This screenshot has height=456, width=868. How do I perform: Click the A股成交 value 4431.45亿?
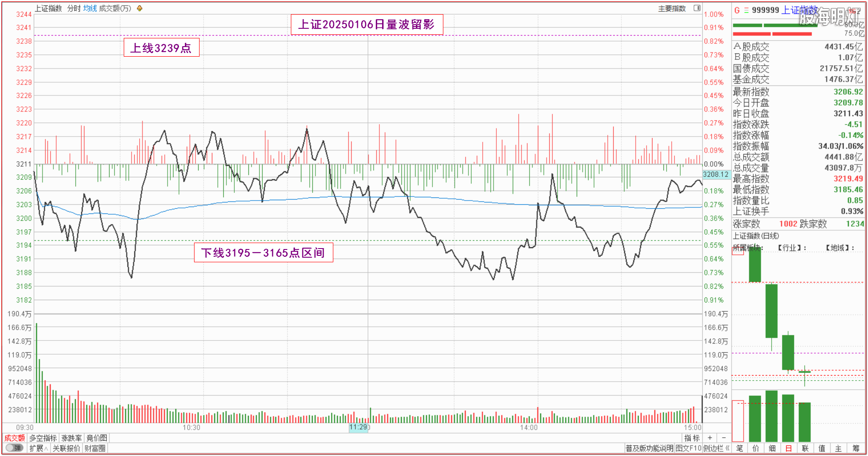coord(844,47)
